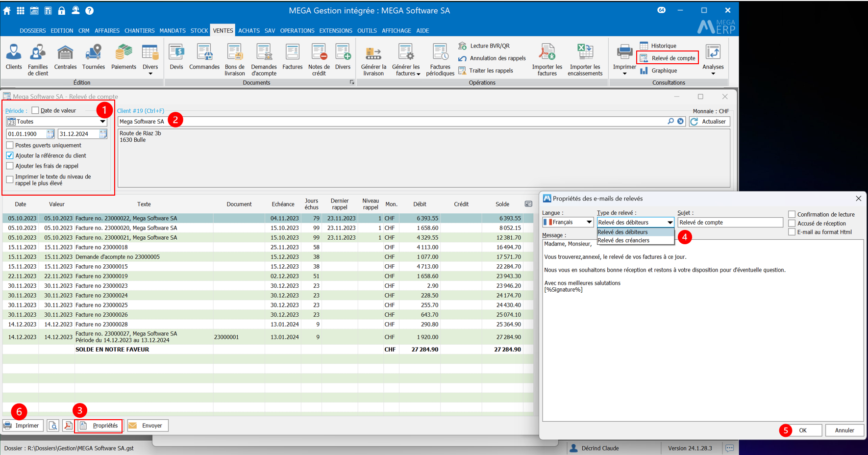Expand the Imprimer ribbon dropdown
Image resolution: width=868 pixels, height=455 pixels.
pyautogui.click(x=624, y=74)
